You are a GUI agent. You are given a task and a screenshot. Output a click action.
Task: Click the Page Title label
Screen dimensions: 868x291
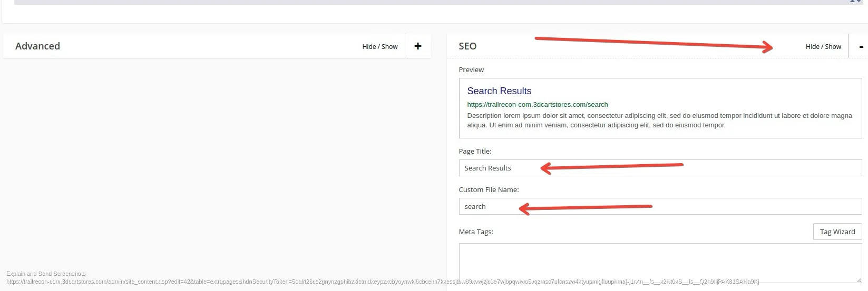[475, 151]
